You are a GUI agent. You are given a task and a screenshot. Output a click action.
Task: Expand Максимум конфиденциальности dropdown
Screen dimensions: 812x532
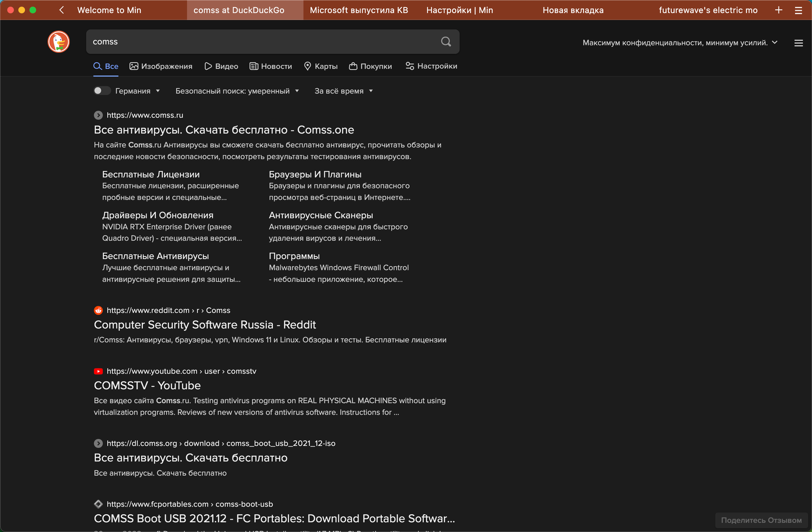click(680, 43)
